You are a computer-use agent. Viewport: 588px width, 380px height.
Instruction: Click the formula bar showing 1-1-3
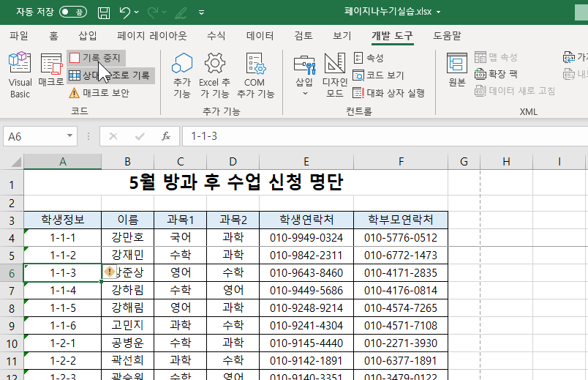coord(385,136)
